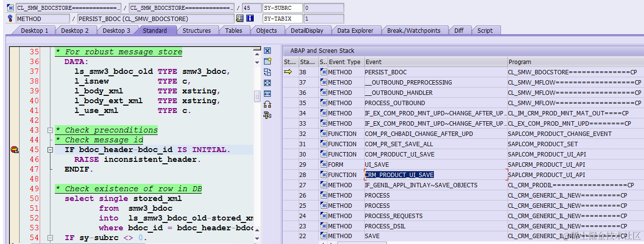Click the debugger icon before METHOD field
The width and height of the screenshot is (644, 244).
pos(10,19)
